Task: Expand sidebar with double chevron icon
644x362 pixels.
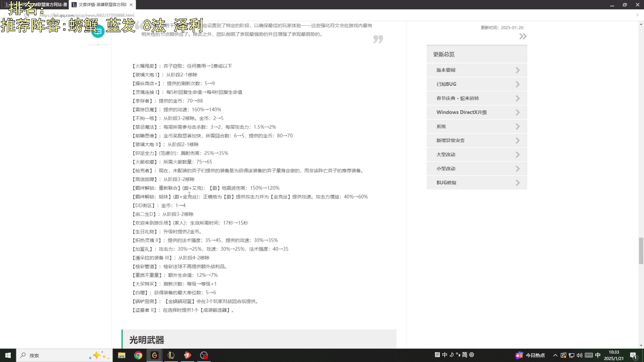Action: [x=523, y=36]
